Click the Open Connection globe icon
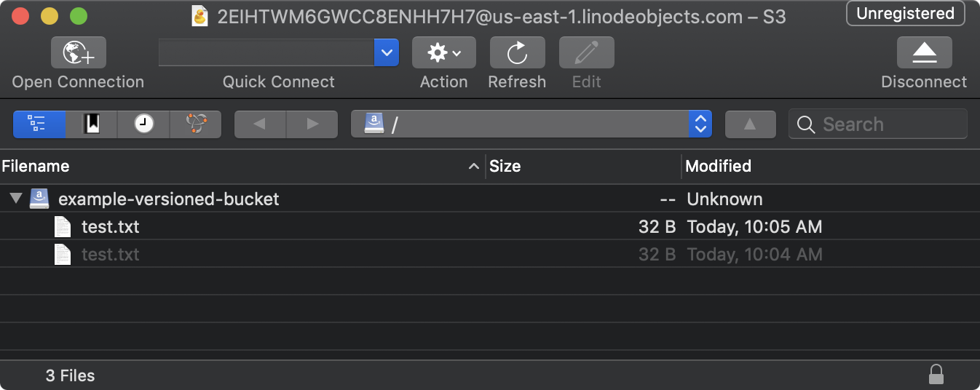980x390 pixels. pos(79,53)
